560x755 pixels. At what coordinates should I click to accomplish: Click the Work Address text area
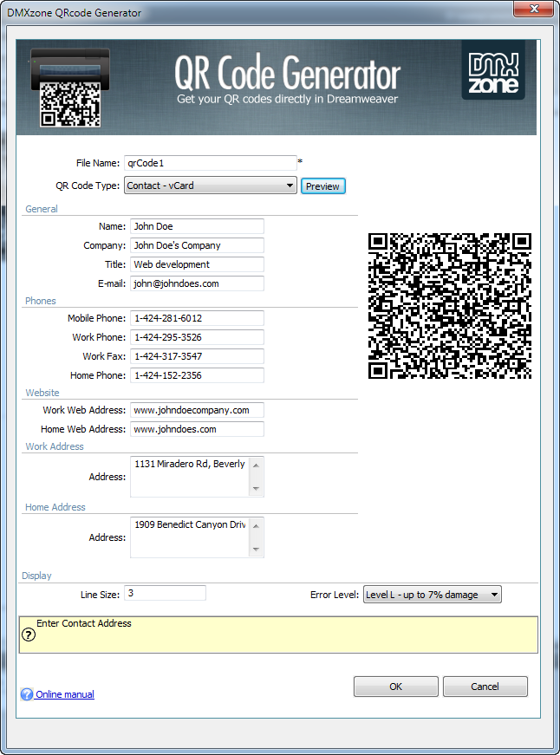190,476
